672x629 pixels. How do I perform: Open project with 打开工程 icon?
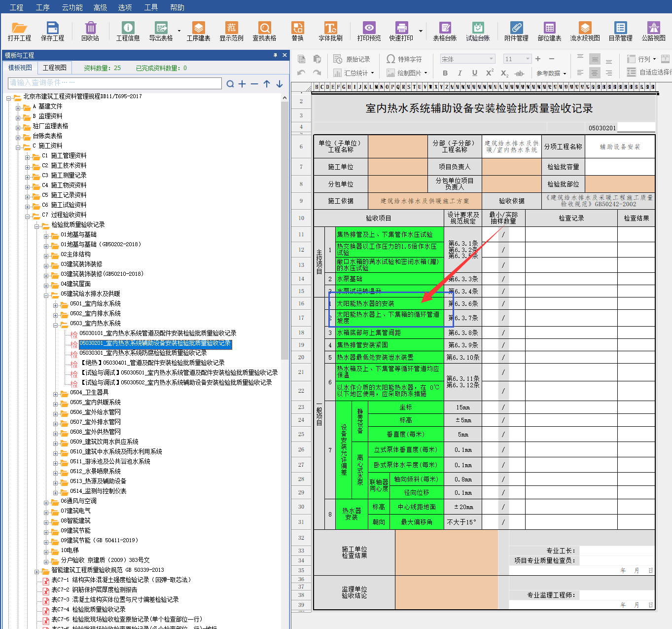coord(19,31)
